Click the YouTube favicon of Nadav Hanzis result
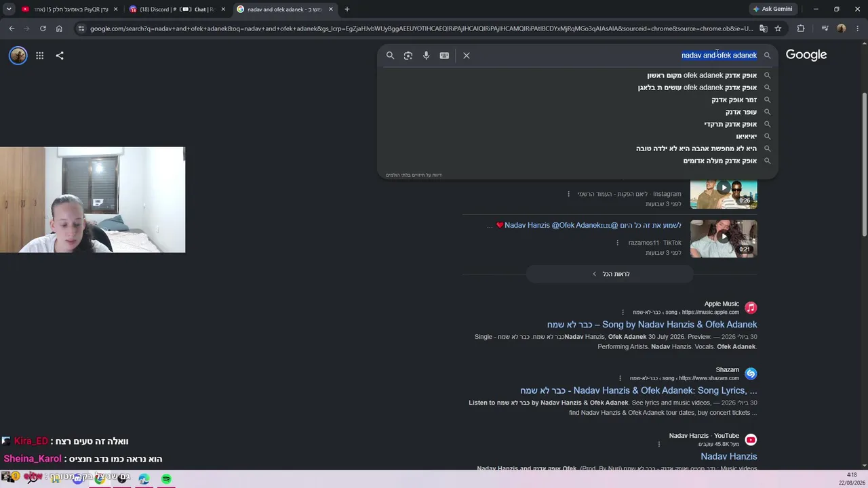 point(751,440)
